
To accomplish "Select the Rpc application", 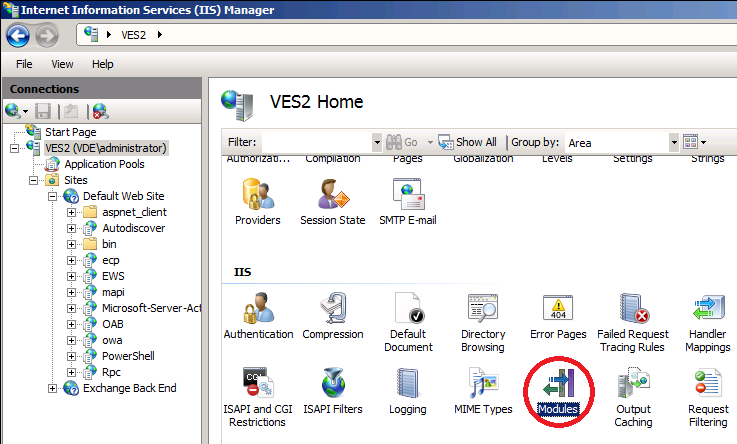I will pos(111,372).
